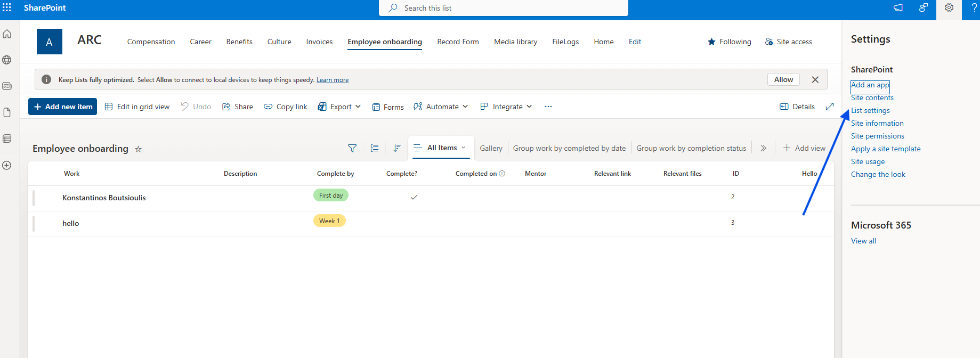
Task: Open the Compensation navigation item
Action: [151, 42]
